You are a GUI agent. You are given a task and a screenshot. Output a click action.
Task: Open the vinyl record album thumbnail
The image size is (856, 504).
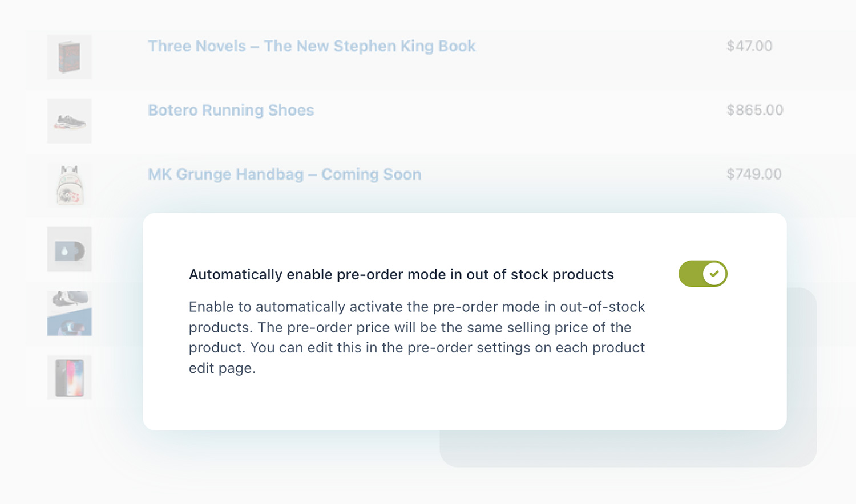tap(68, 249)
